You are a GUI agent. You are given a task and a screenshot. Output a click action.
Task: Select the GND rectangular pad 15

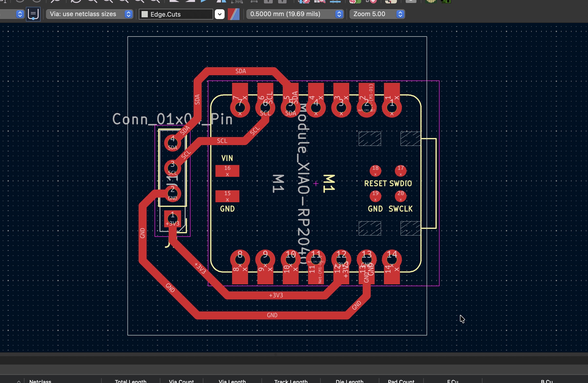(x=227, y=196)
